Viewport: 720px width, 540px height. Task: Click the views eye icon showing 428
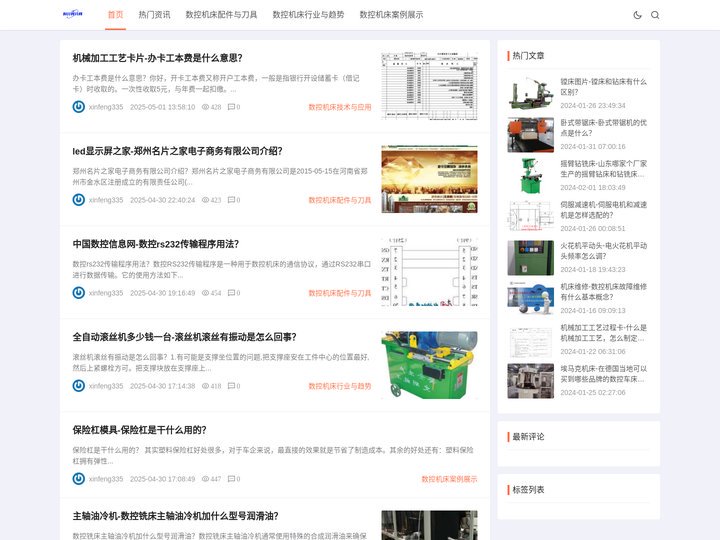[x=205, y=107]
